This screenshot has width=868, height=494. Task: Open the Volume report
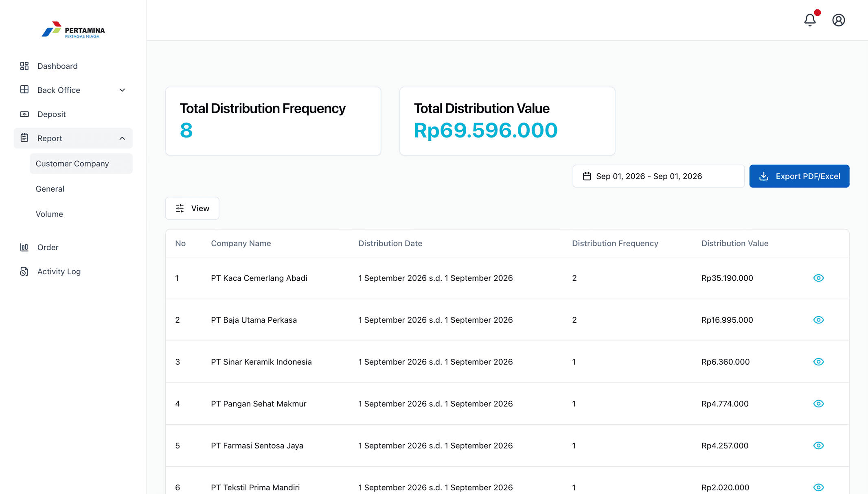81,214
